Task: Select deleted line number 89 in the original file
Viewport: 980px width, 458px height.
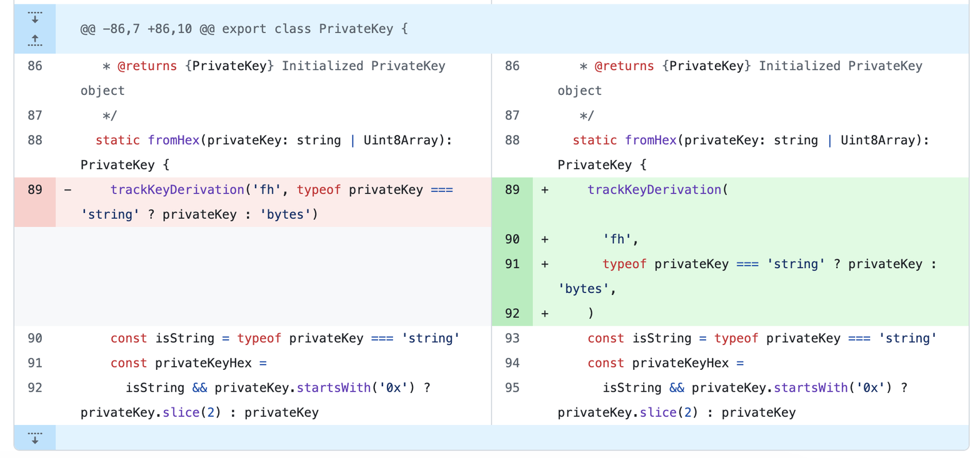Action: [34, 189]
